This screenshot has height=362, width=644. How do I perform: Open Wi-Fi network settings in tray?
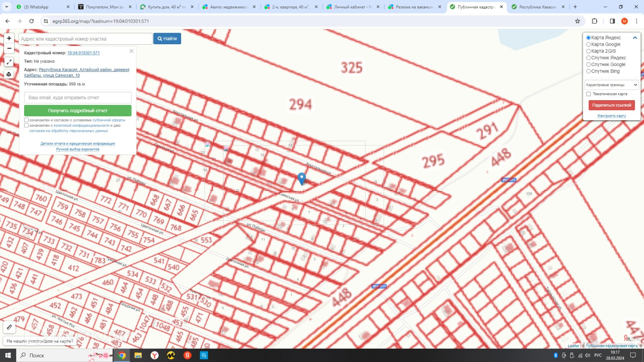pyautogui.click(x=580, y=355)
